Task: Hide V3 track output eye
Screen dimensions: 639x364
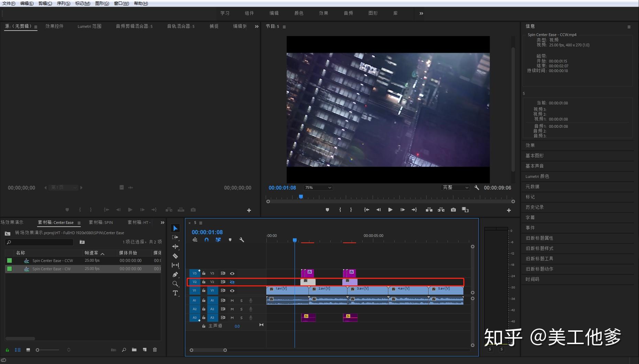Action: 232,273
